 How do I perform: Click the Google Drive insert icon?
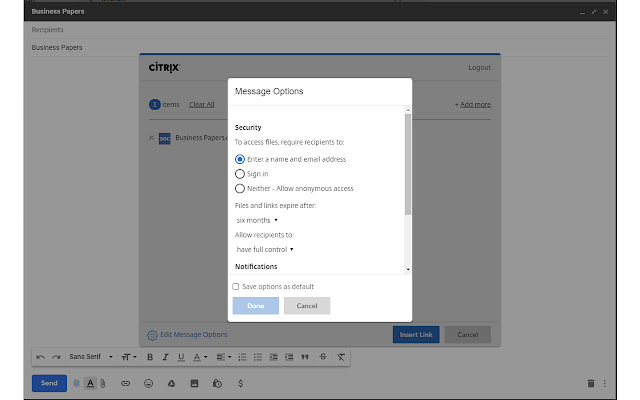tap(171, 383)
